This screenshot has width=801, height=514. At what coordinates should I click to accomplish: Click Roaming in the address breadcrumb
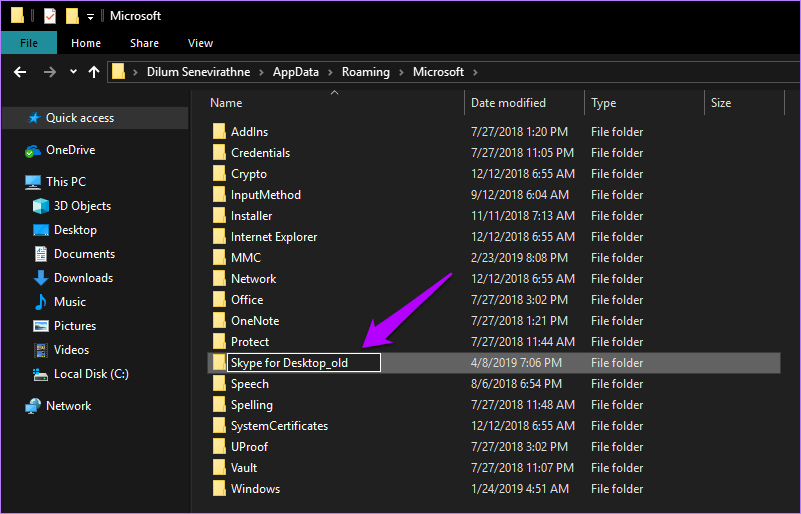tap(365, 72)
